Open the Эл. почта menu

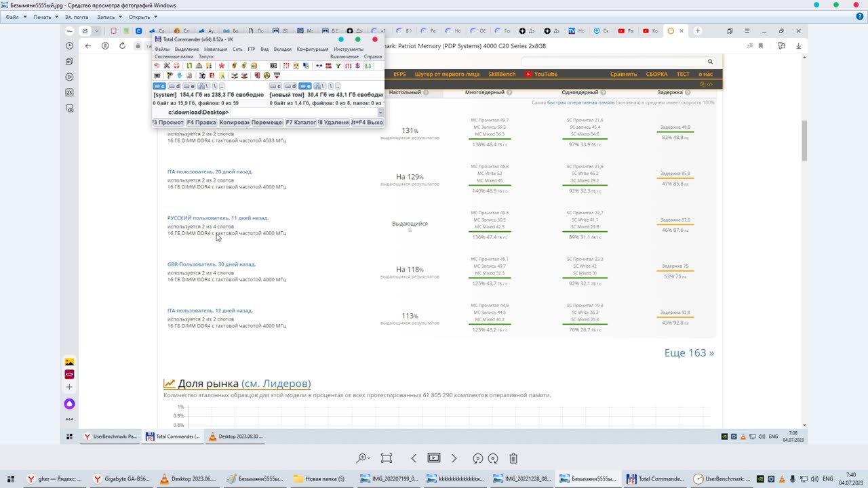[x=77, y=17]
